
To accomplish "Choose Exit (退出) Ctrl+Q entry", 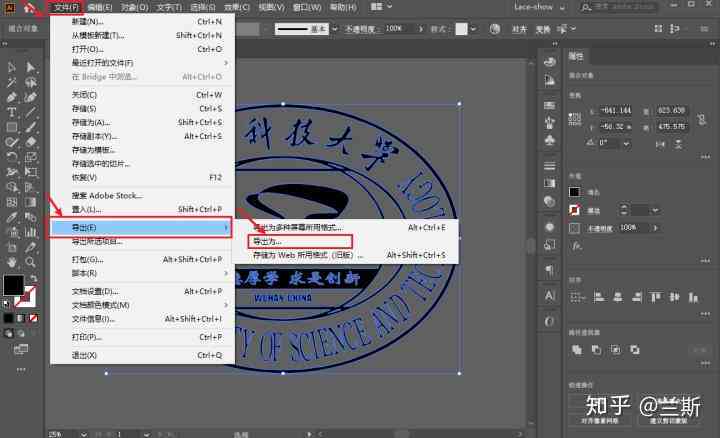I will 142,355.
